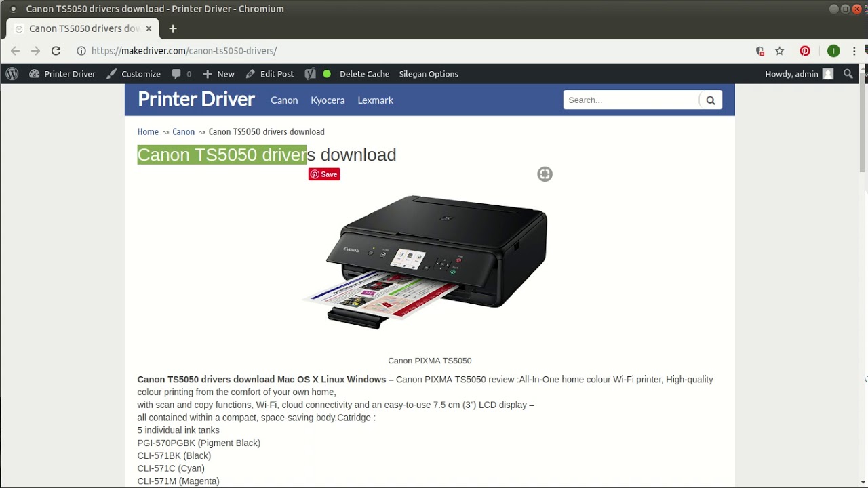Image resolution: width=868 pixels, height=488 pixels.
Task: Click the green Yoast status dot
Action: (327, 74)
